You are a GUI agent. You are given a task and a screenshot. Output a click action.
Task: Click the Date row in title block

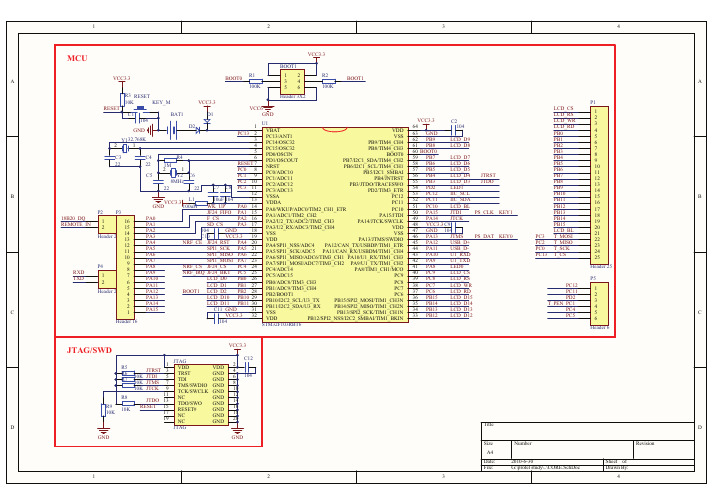(x=542, y=462)
